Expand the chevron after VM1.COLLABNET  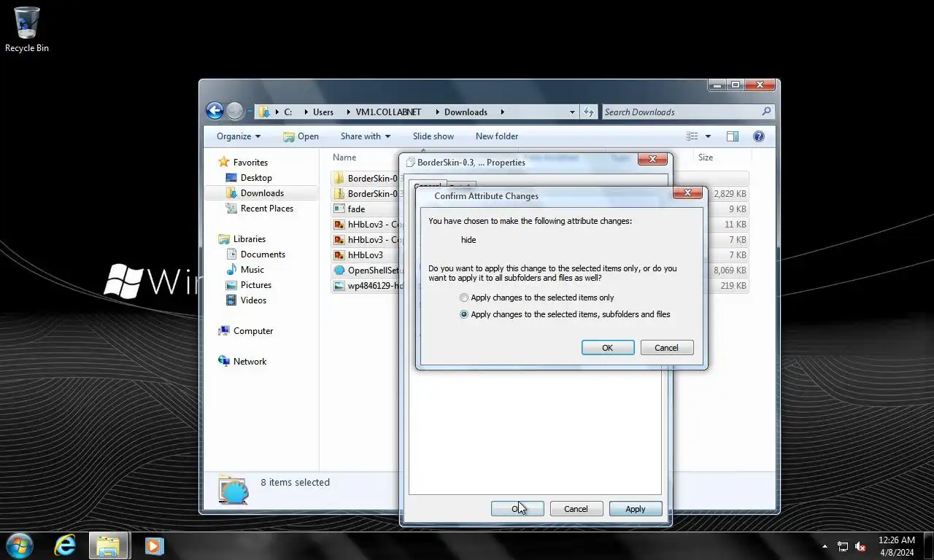point(436,112)
